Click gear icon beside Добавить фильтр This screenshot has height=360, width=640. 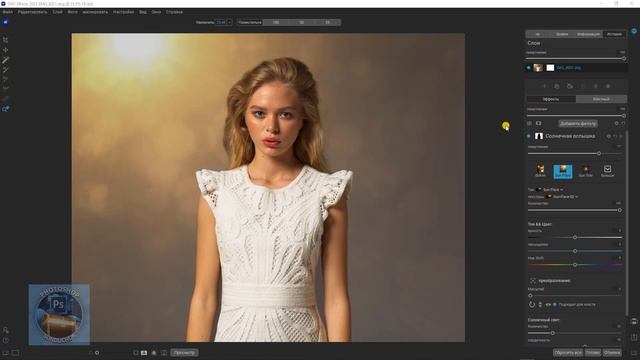(x=616, y=123)
